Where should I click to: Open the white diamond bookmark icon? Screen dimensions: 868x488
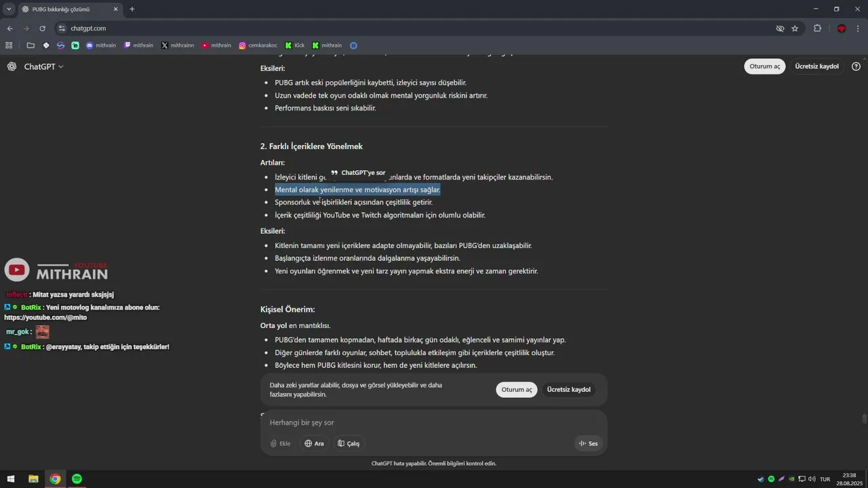45,45
